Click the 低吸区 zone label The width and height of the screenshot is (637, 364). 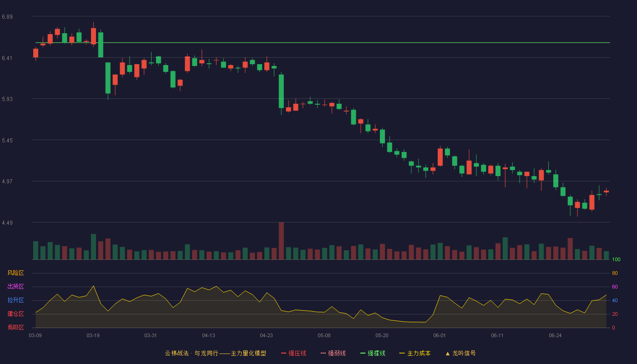(x=16, y=327)
